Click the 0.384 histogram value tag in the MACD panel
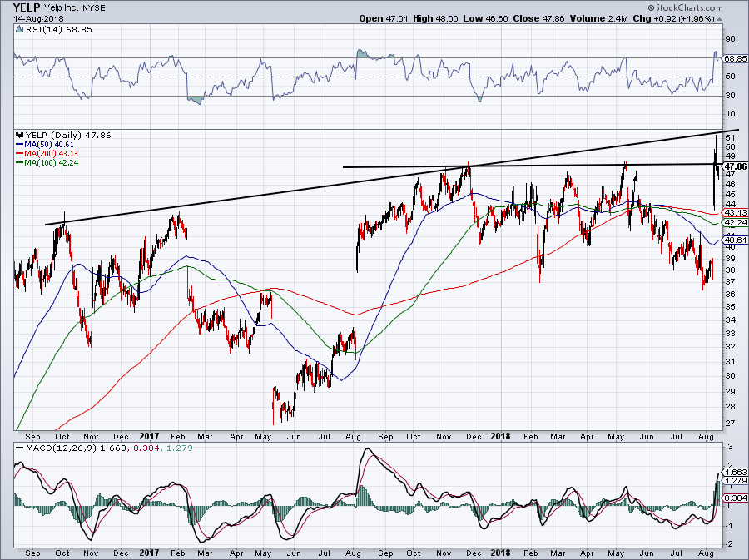The image size is (749, 560). [737, 498]
